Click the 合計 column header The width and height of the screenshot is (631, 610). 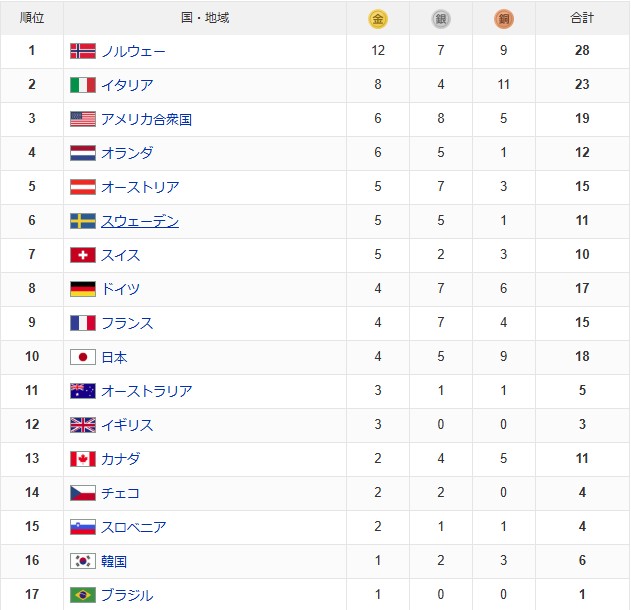click(582, 18)
